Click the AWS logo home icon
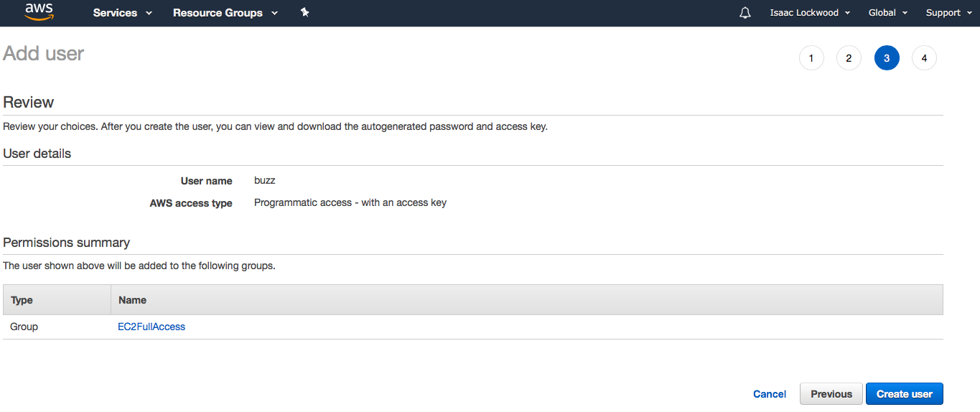Image resolution: width=980 pixels, height=412 pixels. click(x=39, y=12)
